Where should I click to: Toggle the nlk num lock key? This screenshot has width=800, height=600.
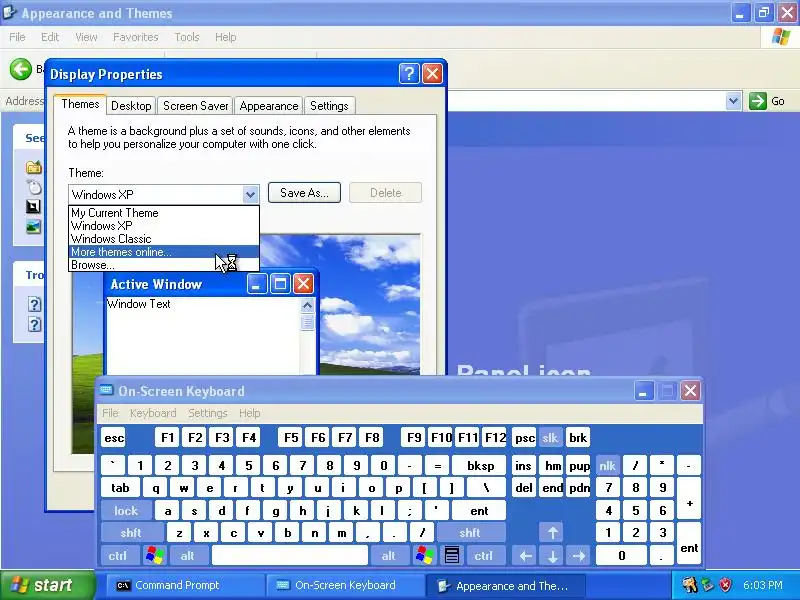(607, 465)
